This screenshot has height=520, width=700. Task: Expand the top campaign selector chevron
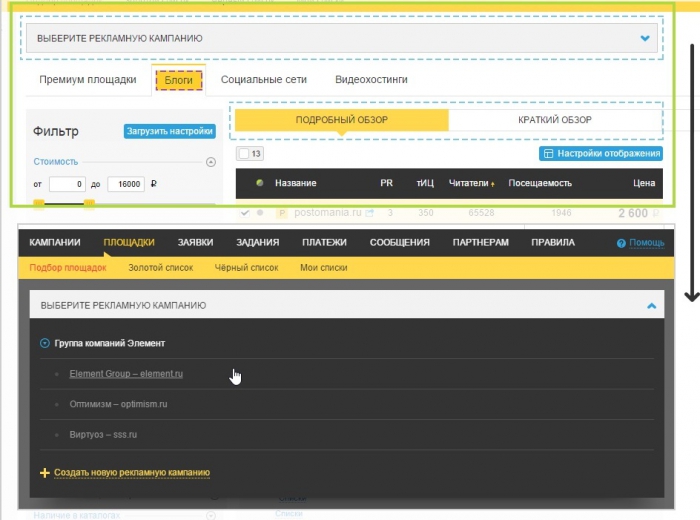(645, 38)
